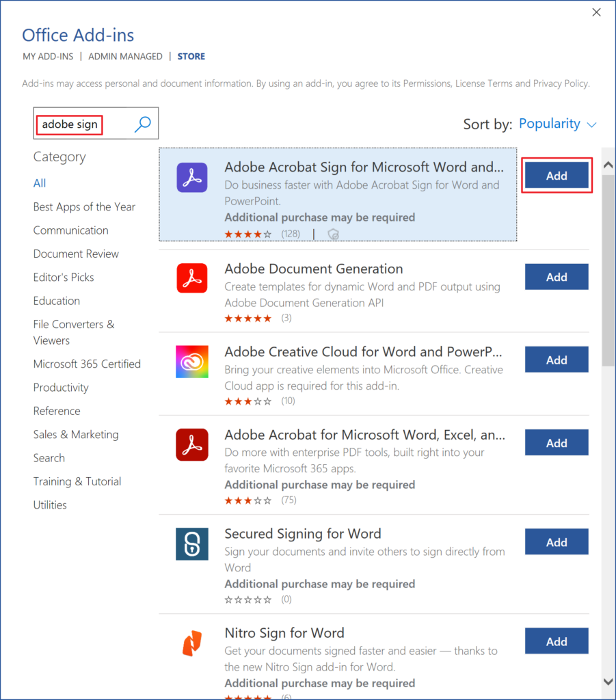Open 'Adobe Creative Cloud for Word and PowerP...' title
The image size is (616, 700).
pos(363,352)
